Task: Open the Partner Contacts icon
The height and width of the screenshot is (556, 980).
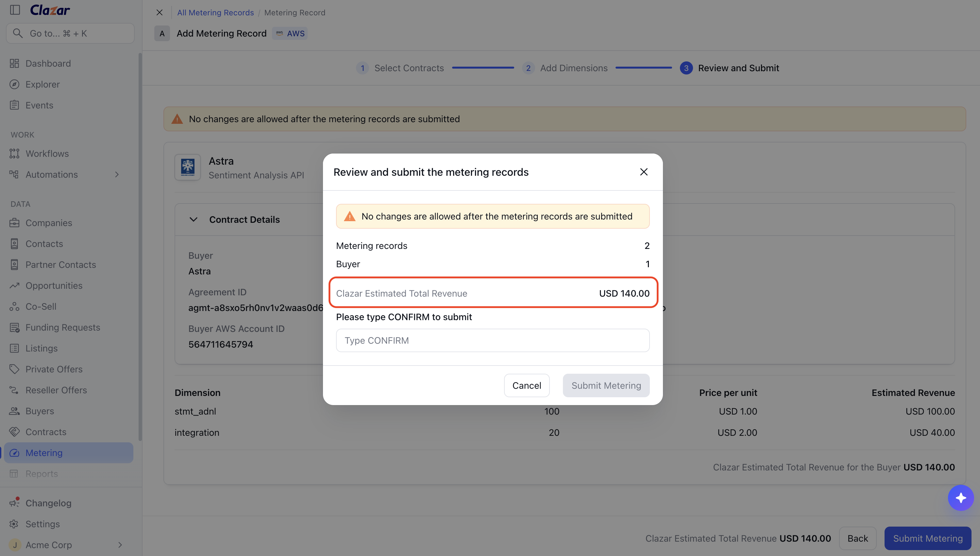Action: click(14, 265)
